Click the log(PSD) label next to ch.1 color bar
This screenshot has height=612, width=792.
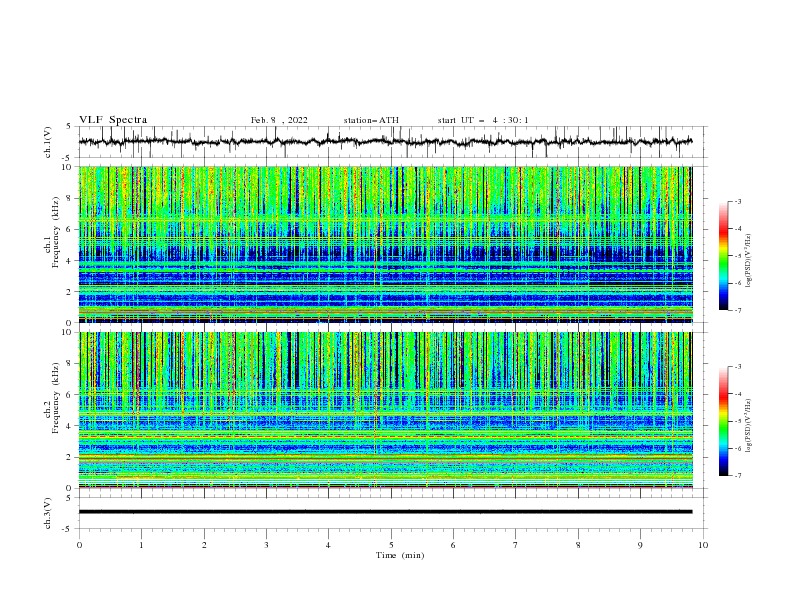click(x=749, y=261)
